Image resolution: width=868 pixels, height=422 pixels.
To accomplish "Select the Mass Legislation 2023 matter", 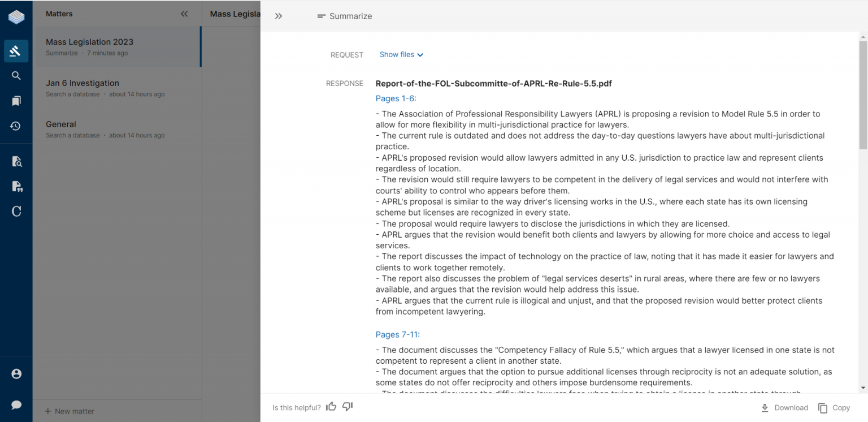I will pyautogui.click(x=117, y=47).
